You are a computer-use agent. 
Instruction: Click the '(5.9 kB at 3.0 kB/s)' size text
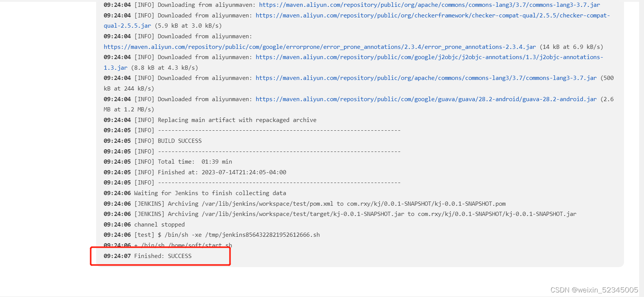click(x=188, y=26)
